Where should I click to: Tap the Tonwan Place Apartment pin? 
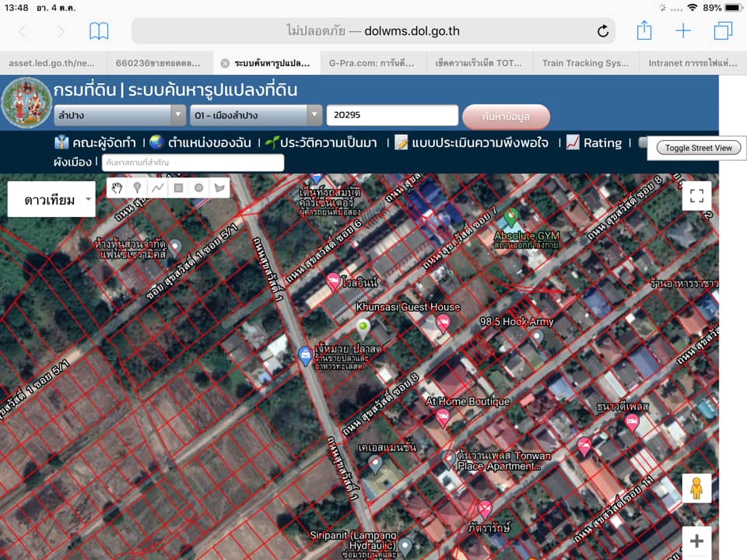click(x=448, y=459)
